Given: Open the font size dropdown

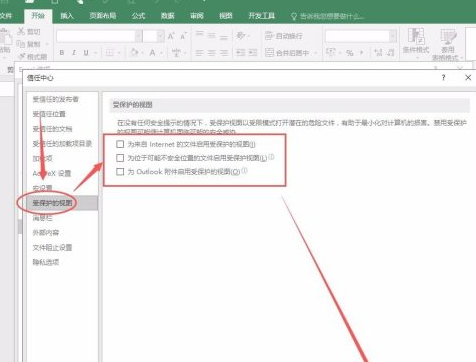Looking at the screenshot, I should tap(160, 36).
